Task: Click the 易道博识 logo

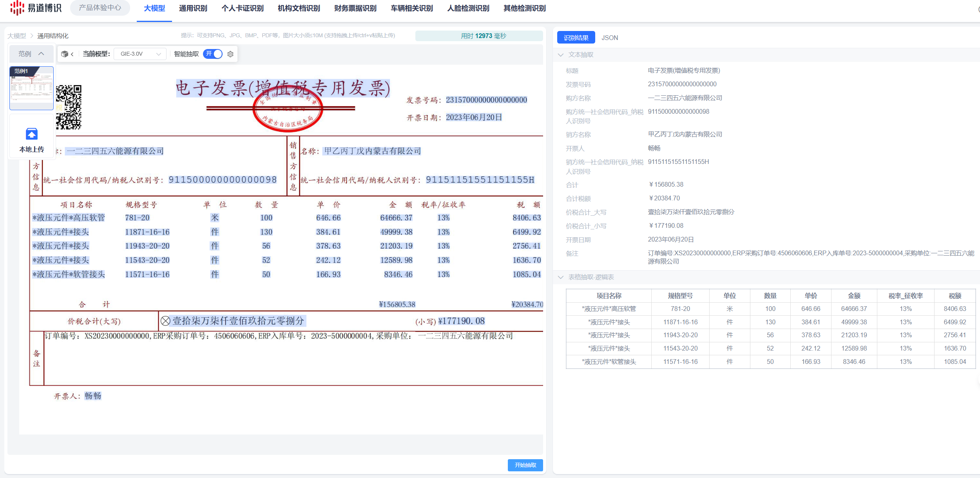Action: point(36,8)
